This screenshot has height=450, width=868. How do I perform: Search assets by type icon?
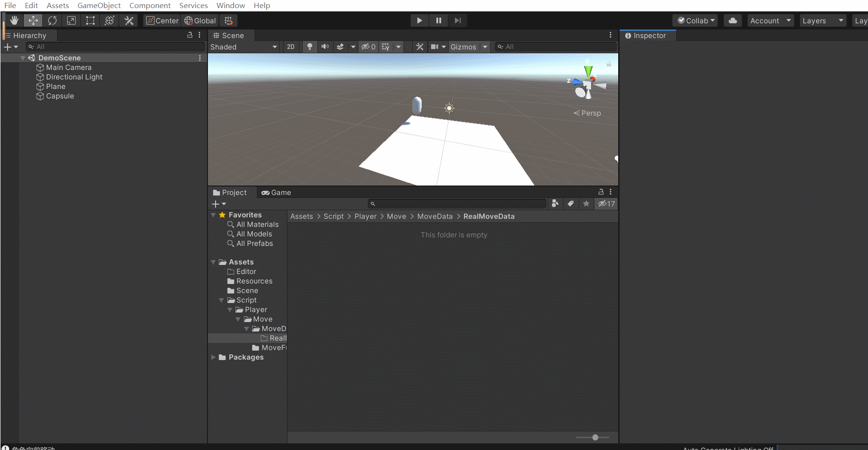[x=555, y=204]
